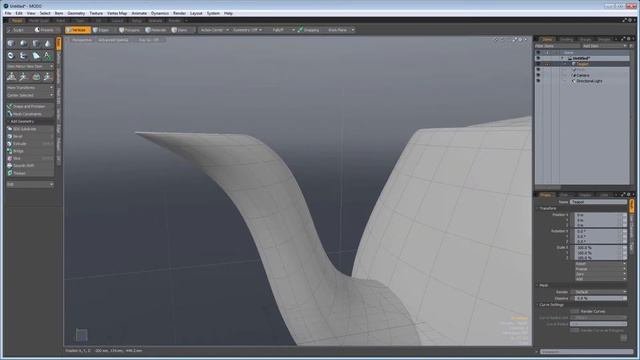Select the Teapot item in list
This screenshot has height=360, width=640.
pyautogui.click(x=582, y=64)
